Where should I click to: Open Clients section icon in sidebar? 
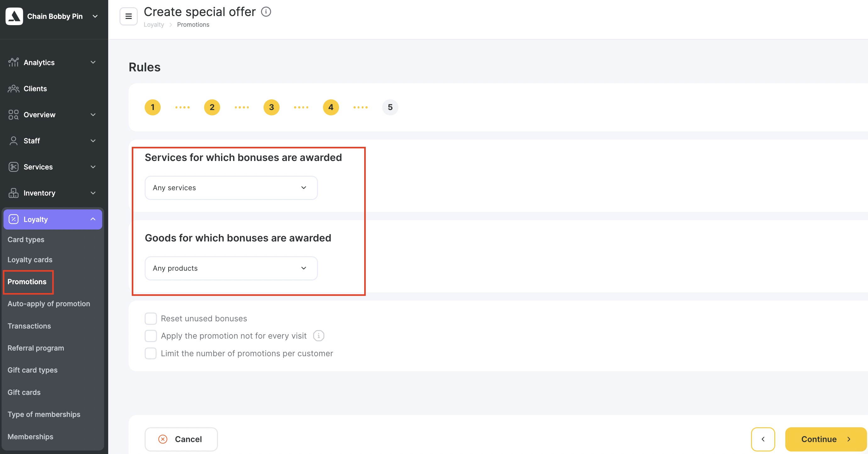[x=14, y=89]
